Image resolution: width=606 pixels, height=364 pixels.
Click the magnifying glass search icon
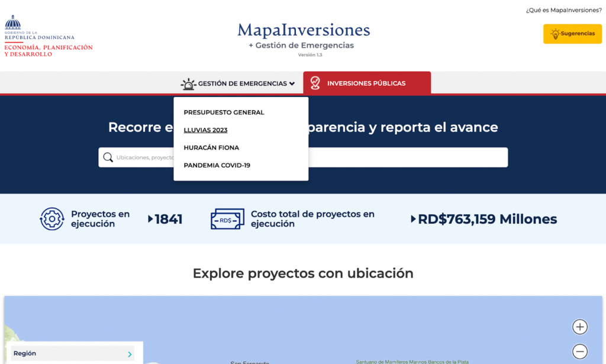tap(108, 157)
